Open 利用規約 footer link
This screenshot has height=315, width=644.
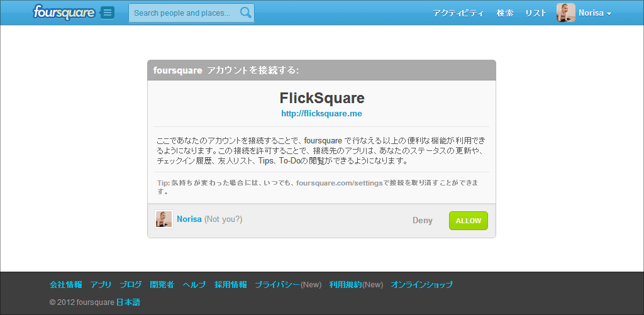pyautogui.click(x=345, y=285)
